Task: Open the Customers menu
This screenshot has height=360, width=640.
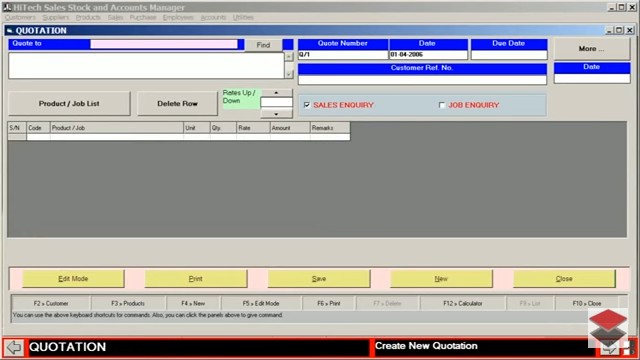Action: pos(20,18)
